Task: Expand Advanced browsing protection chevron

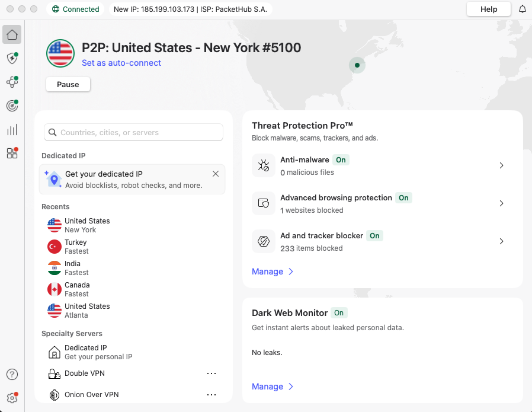Action: 501,203
